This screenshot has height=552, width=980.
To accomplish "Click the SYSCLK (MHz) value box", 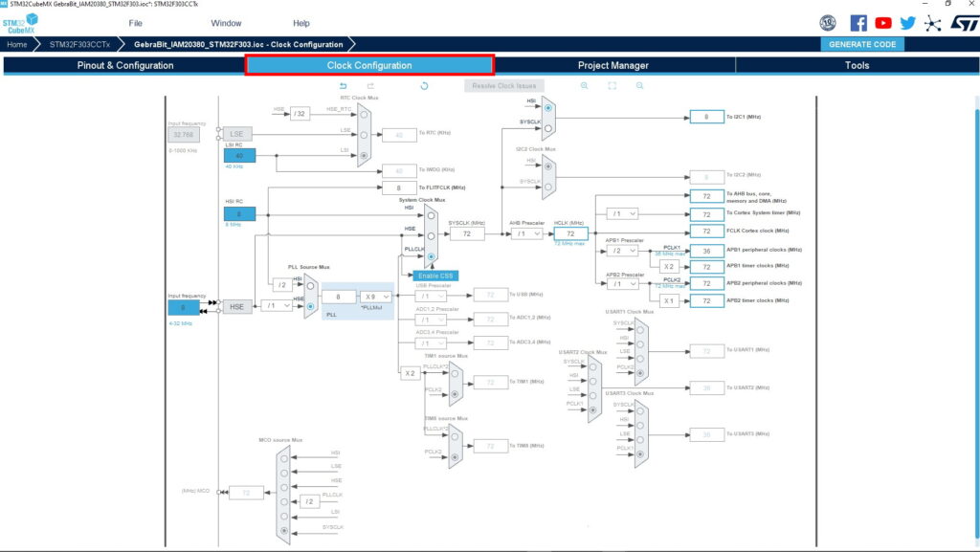I will click(466, 233).
